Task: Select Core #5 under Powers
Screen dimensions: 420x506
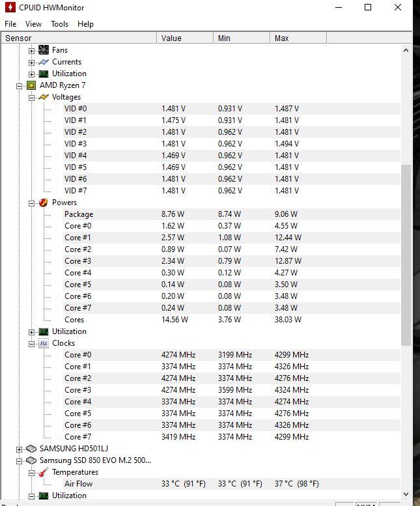Action: click(232, 285)
